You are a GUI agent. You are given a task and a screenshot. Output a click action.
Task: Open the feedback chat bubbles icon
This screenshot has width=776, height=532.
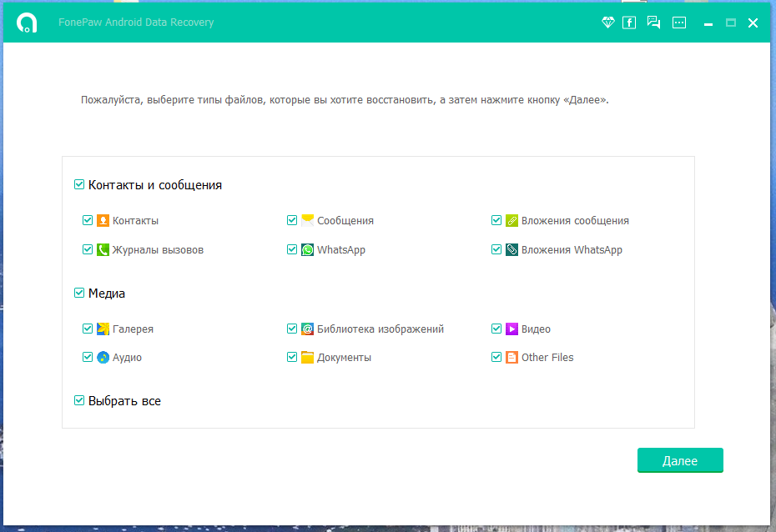click(654, 23)
